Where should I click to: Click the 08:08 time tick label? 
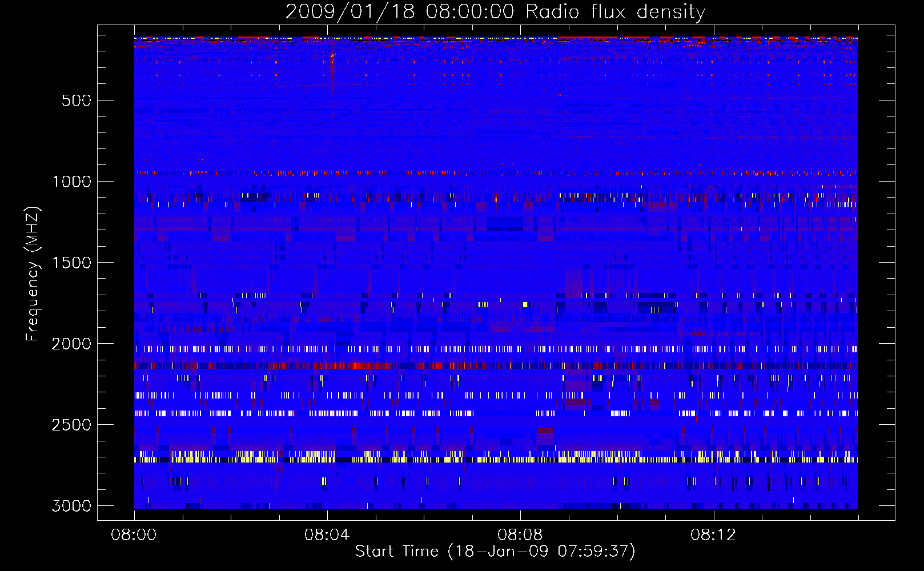click(x=520, y=535)
